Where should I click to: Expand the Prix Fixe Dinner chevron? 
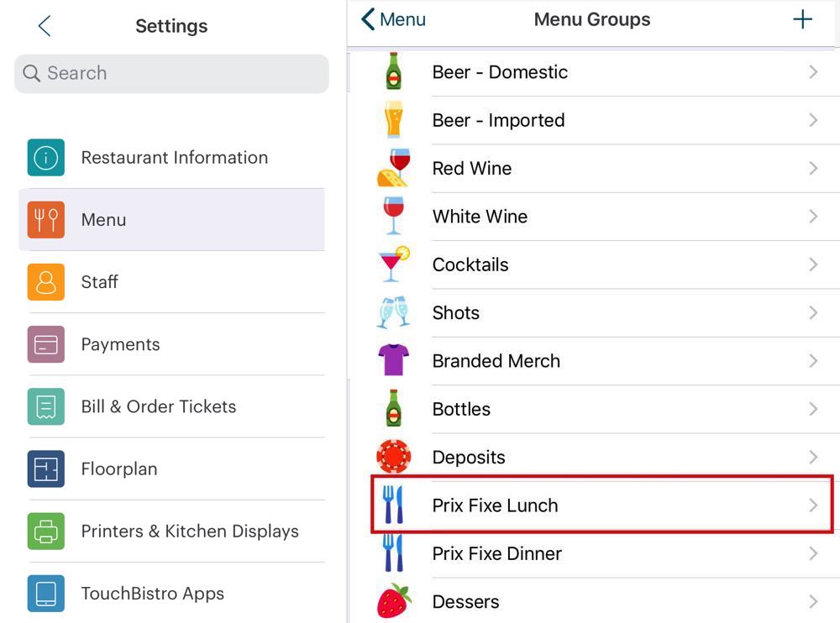(x=812, y=553)
